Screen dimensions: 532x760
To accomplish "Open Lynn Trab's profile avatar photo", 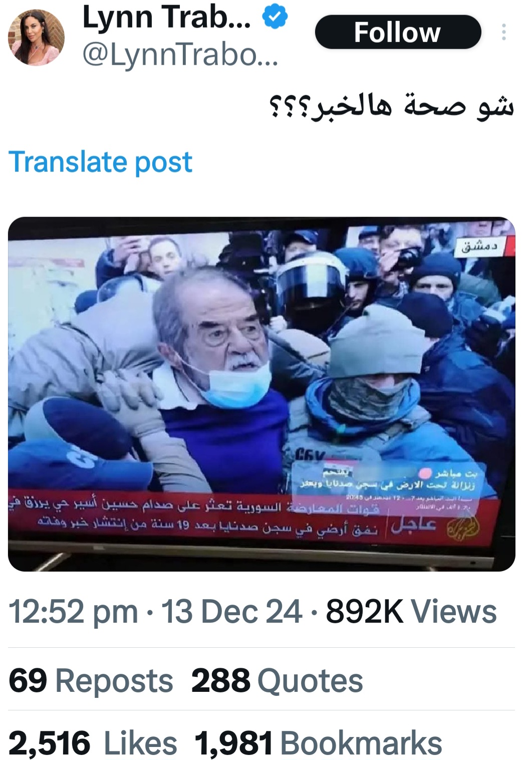I will point(36,38).
